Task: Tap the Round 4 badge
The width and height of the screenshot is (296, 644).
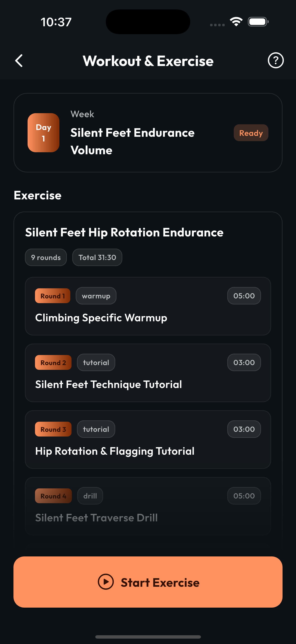Action: click(x=53, y=496)
